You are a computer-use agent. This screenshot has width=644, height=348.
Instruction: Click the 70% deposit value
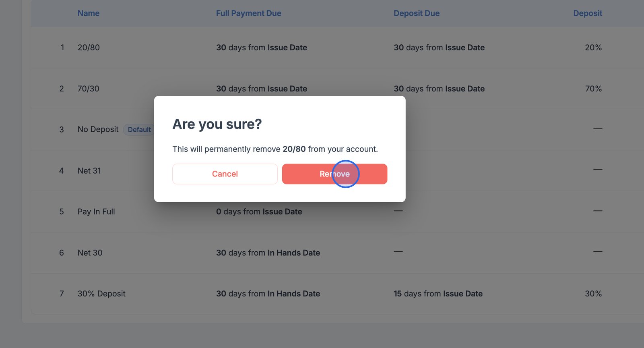click(x=593, y=89)
